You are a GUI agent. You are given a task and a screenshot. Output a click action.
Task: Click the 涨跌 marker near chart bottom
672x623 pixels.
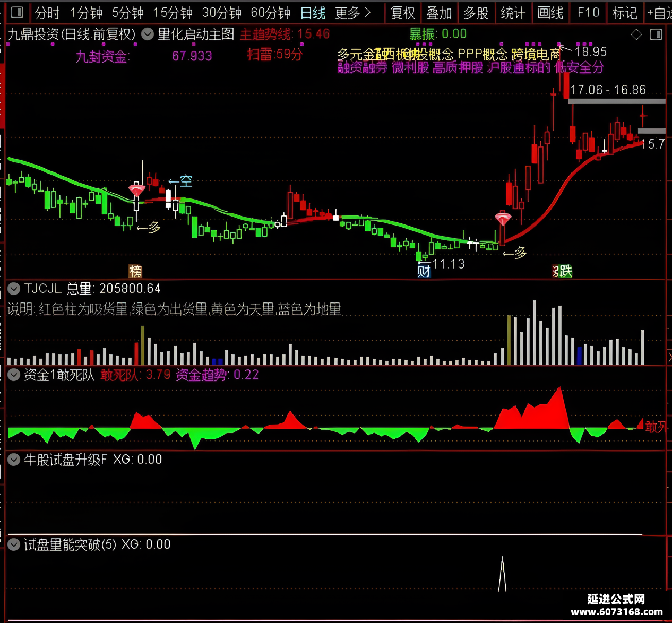[563, 271]
